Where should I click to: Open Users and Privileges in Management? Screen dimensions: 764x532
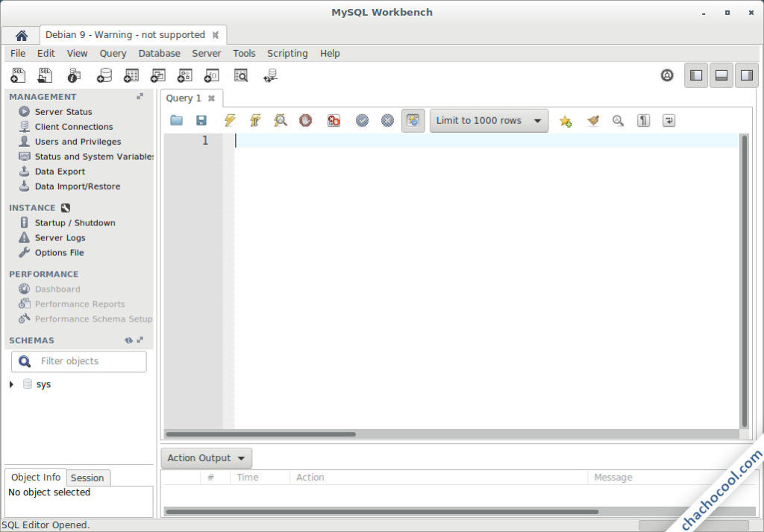78,142
